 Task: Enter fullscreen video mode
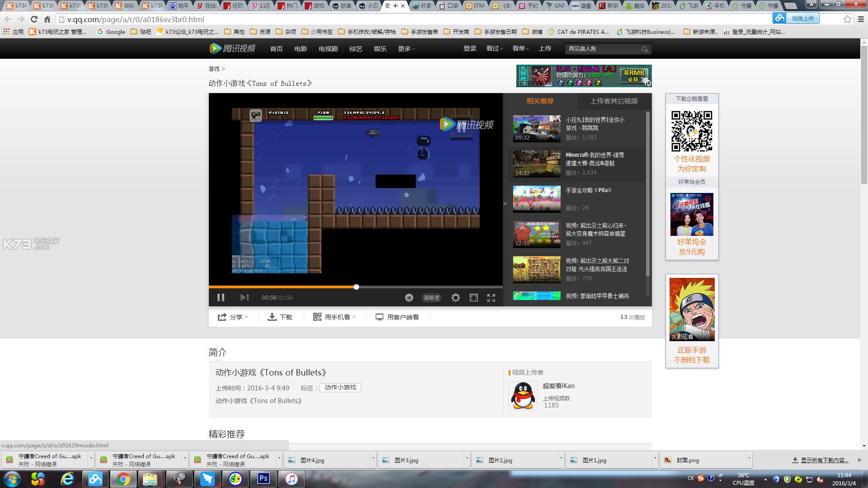491,298
